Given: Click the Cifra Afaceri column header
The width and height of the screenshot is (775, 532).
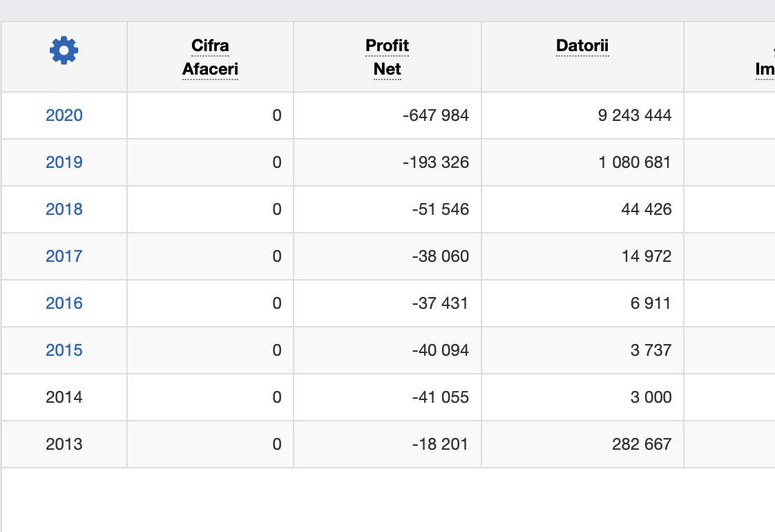Looking at the screenshot, I should (x=210, y=57).
